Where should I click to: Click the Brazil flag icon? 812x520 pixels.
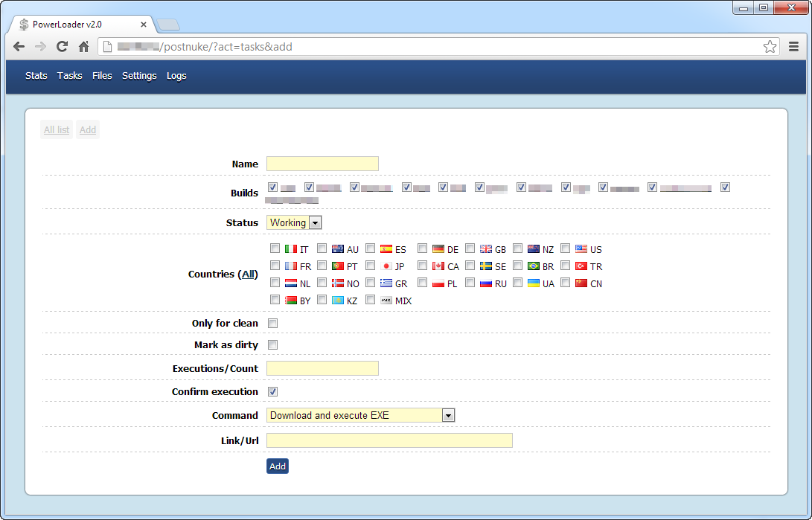click(534, 266)
